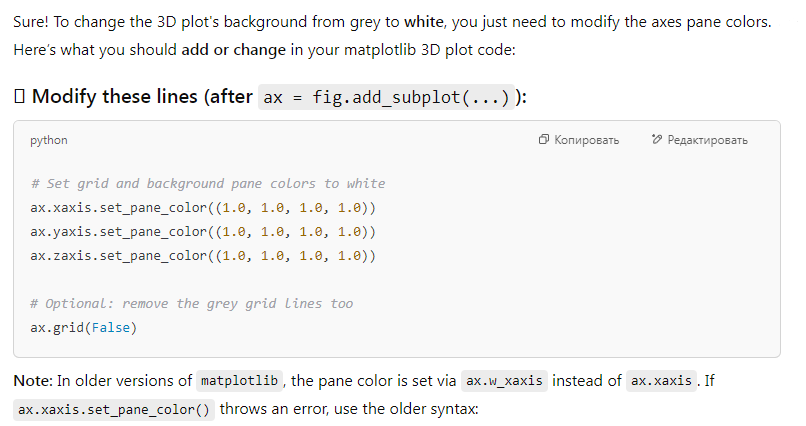Click the missing emoji box before Modify
The height and width of the screenshot is (426, 806).
pos(19,96)
